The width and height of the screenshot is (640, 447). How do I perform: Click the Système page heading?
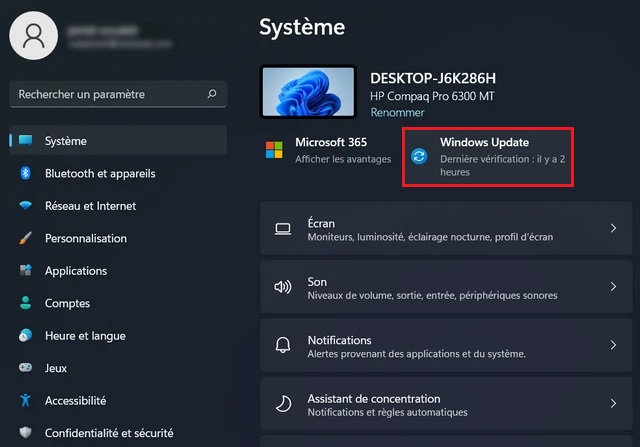pyautogui.click(x=302, y=27)
